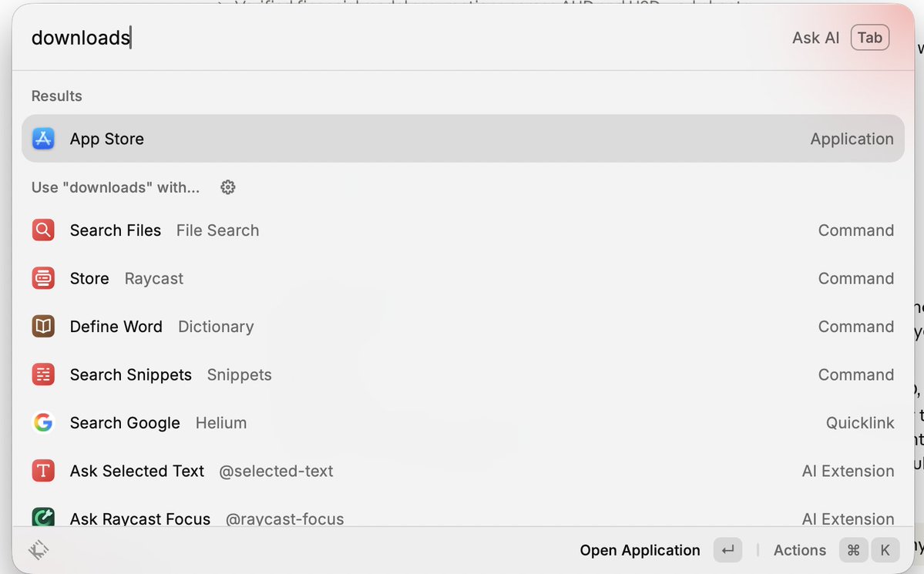Click the "Raycast" subtitle next to Store
The width and height of the screenshot is (924, 574).
tap(154, 278)
